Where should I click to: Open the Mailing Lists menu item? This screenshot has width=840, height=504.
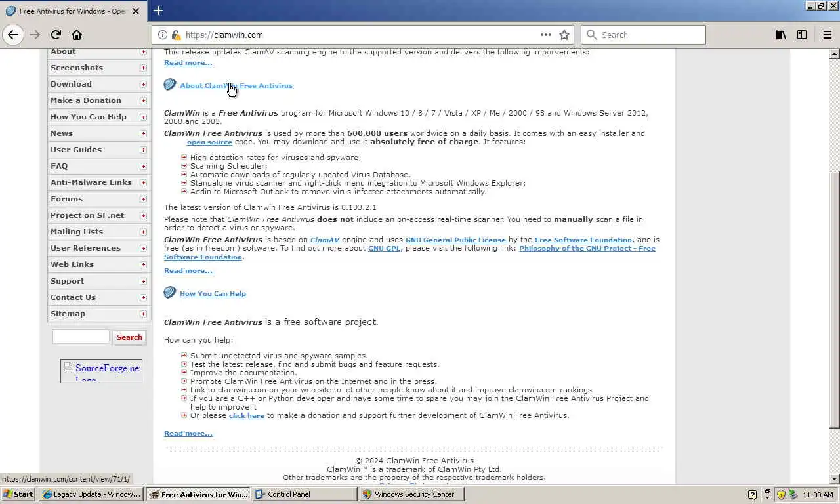99,232
